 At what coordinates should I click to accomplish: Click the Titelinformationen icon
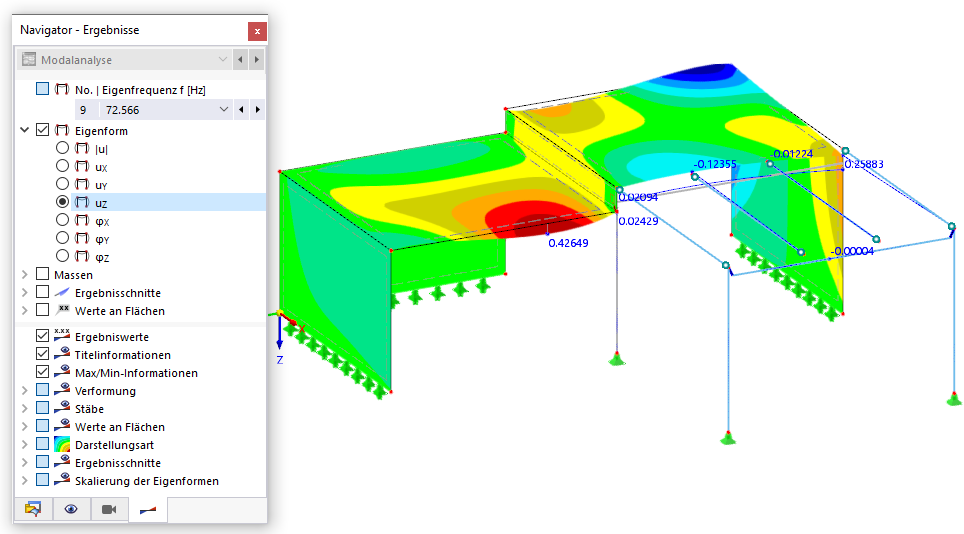coord(62,353)
